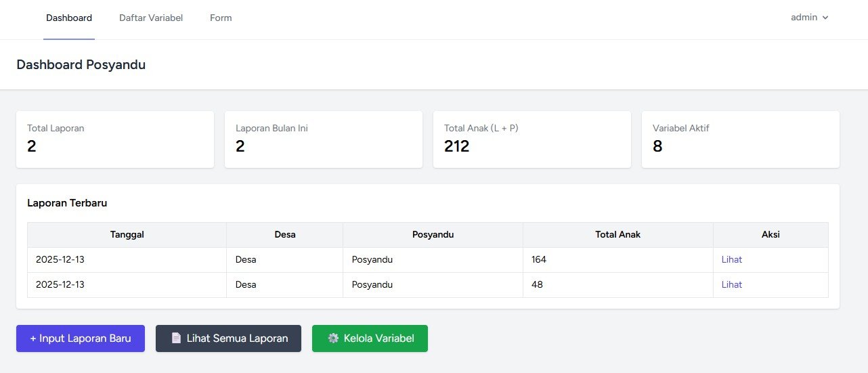Click the Laporan Terbaru section title
Viewport: 868px width, 373px height.
pos(67,203)
